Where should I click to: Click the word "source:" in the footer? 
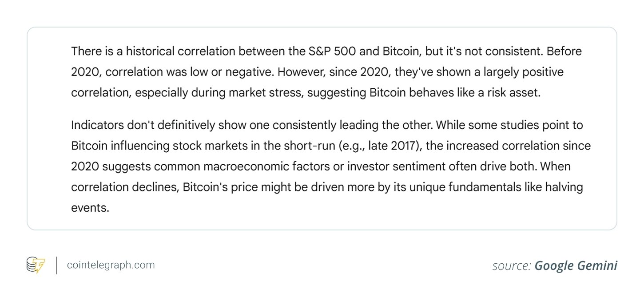[512, 265]
